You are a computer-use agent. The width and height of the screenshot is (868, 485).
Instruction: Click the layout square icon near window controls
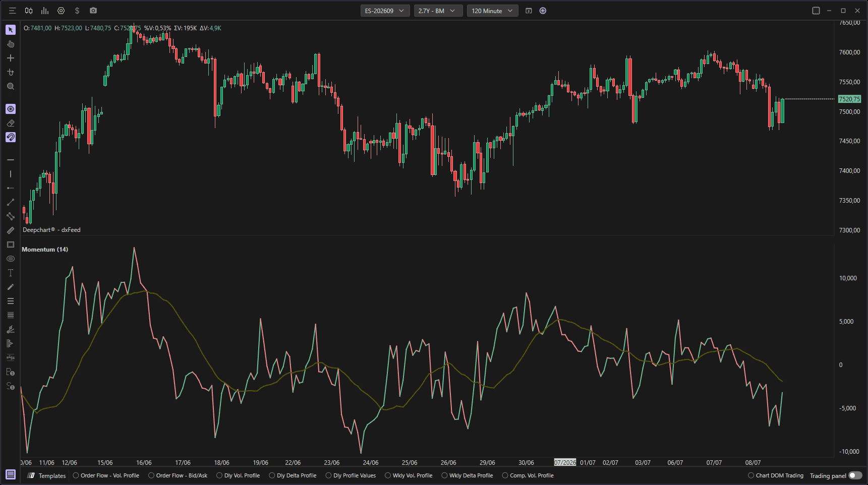point(816,11)
